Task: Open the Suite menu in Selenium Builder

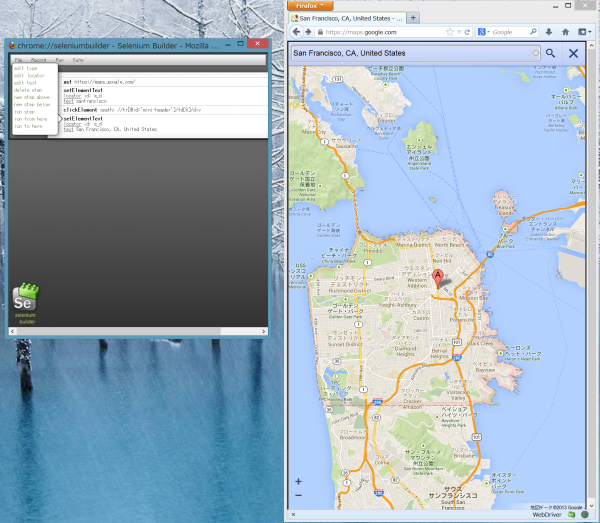Action: (78, 60)
